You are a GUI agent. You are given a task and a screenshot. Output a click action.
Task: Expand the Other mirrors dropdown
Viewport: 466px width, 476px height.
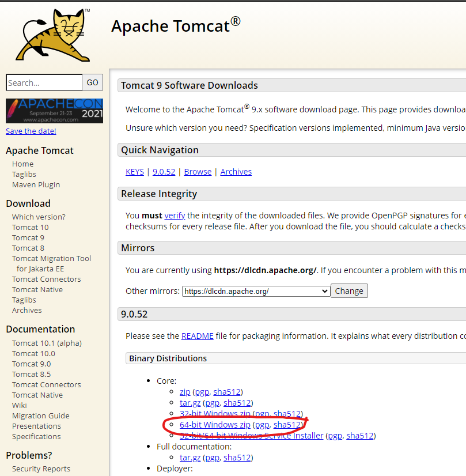pos(256,291)
